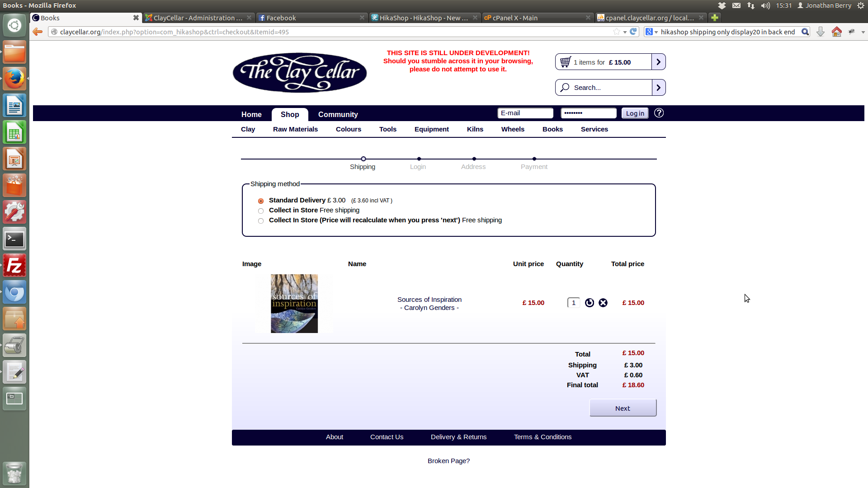Open the Kilns shop category
Screen dimensions: 868x488
tap(475, 129)
